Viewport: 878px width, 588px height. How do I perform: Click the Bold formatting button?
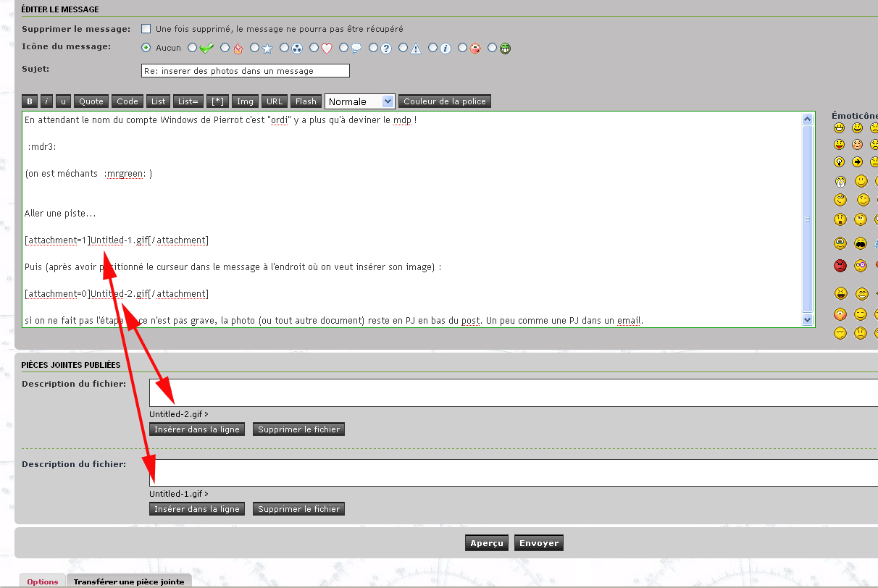(30, 101)
